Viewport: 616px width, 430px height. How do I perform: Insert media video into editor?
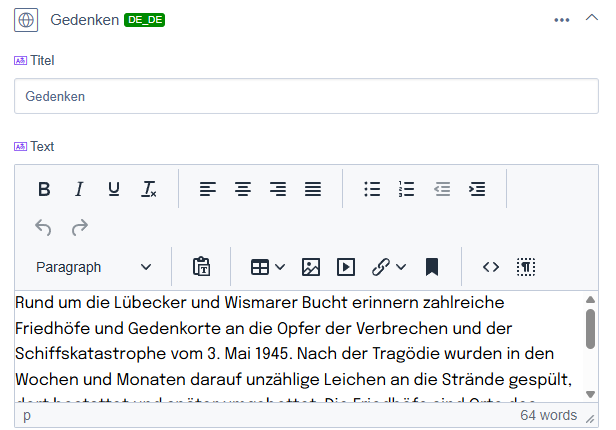pos(346,267)
